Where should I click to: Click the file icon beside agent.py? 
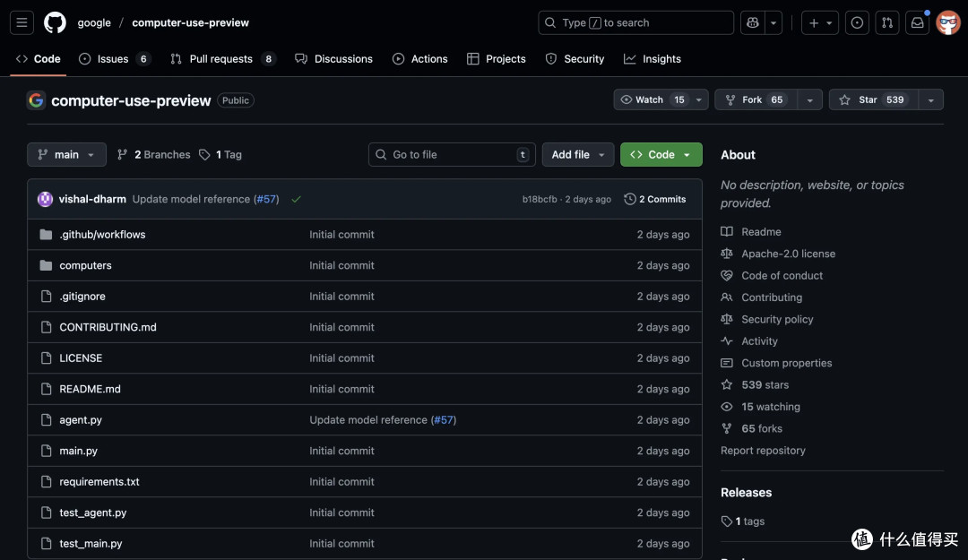46,420
